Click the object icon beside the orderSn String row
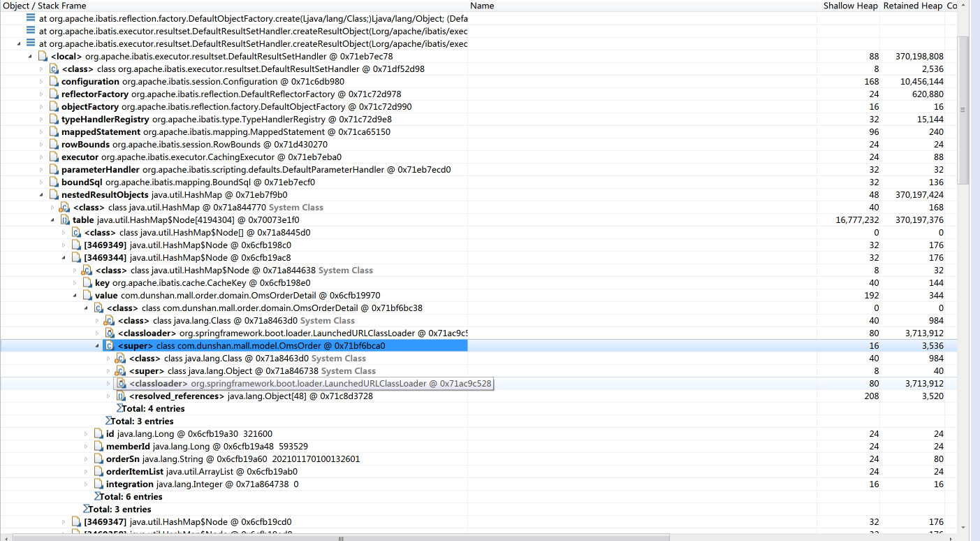 [98, 459]
